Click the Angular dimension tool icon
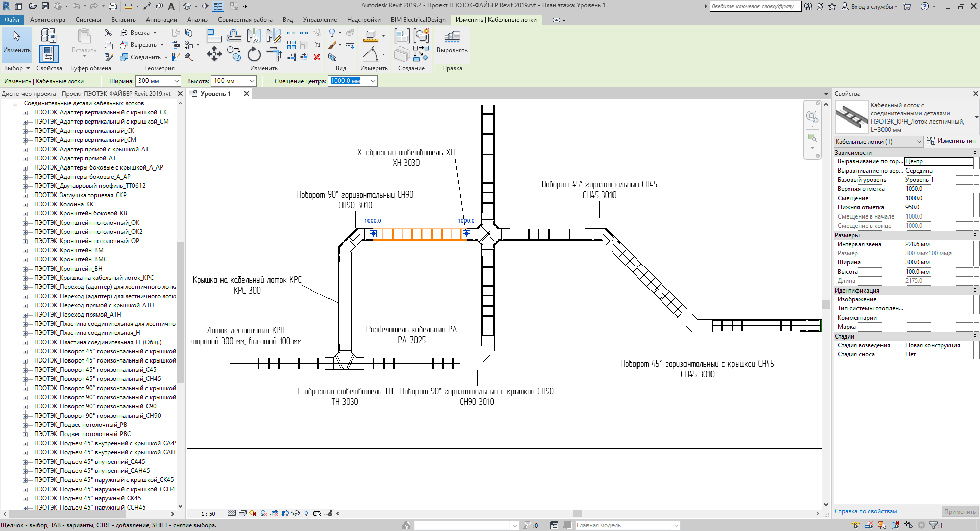 click(371, 54)
